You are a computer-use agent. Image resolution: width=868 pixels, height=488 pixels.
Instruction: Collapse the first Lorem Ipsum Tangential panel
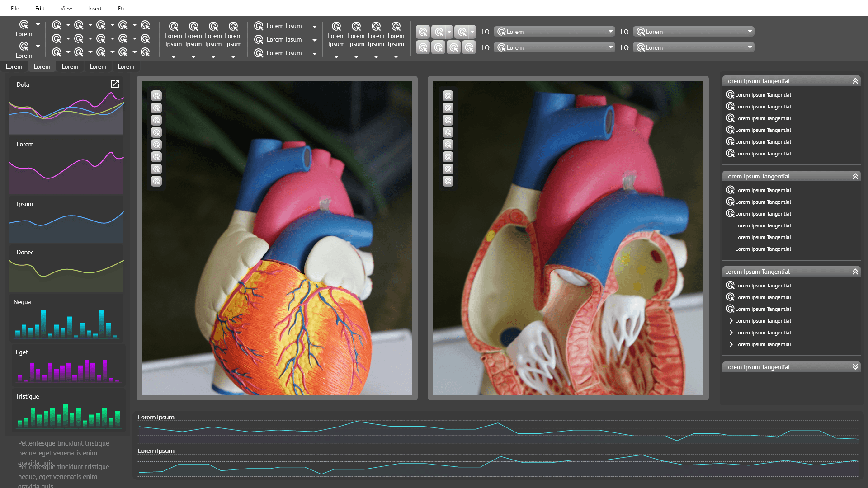pos(855,81)
